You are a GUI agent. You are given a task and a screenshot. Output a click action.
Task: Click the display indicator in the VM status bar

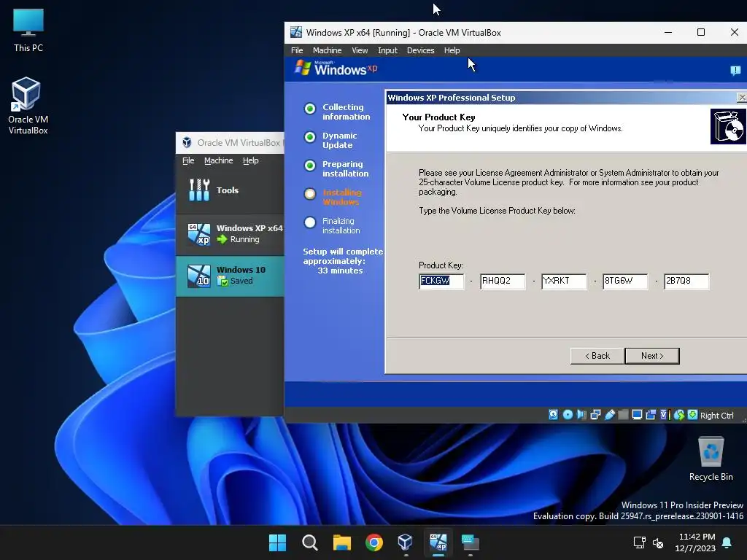(x=637, y=415)
